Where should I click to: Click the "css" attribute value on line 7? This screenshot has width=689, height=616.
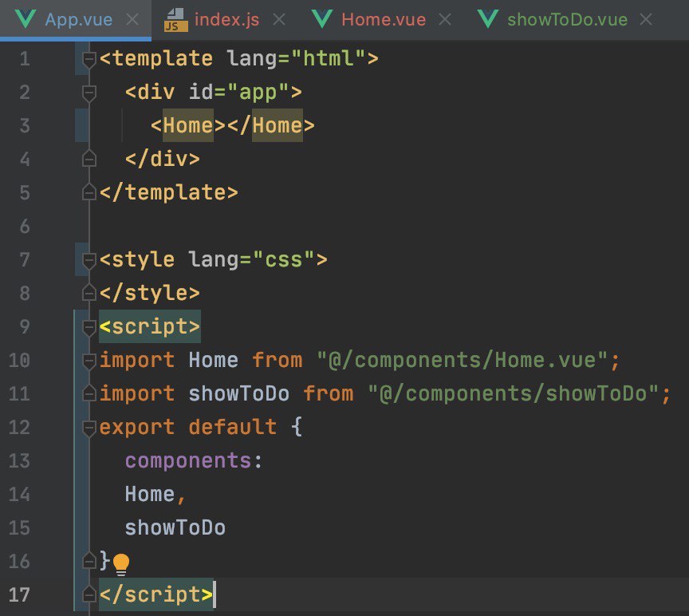pos(284,259)
